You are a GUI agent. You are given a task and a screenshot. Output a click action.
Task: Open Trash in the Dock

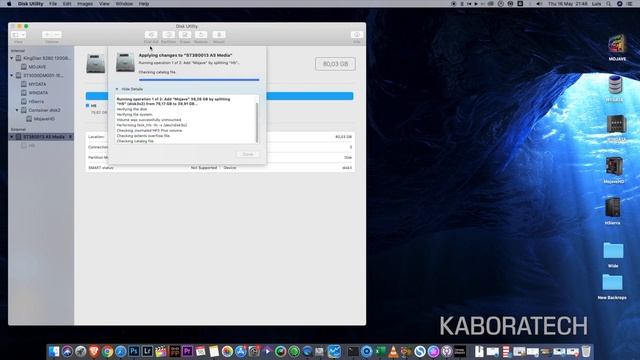[x=586, y=351]
